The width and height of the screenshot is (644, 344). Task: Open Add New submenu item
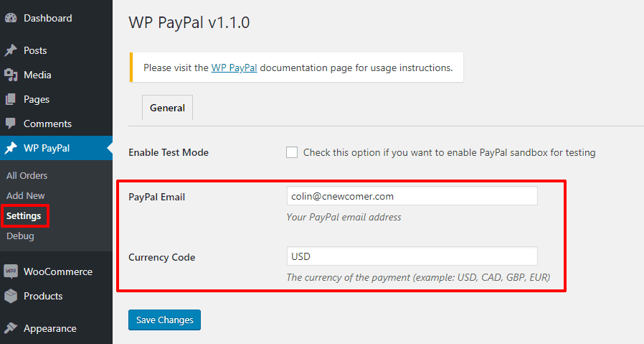[x=26, y=195]
